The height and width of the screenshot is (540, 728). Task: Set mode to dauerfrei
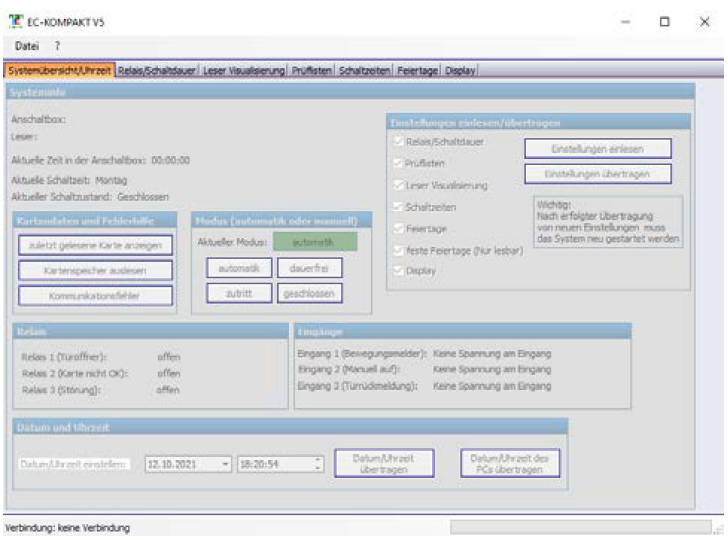[x=310, y=268]
